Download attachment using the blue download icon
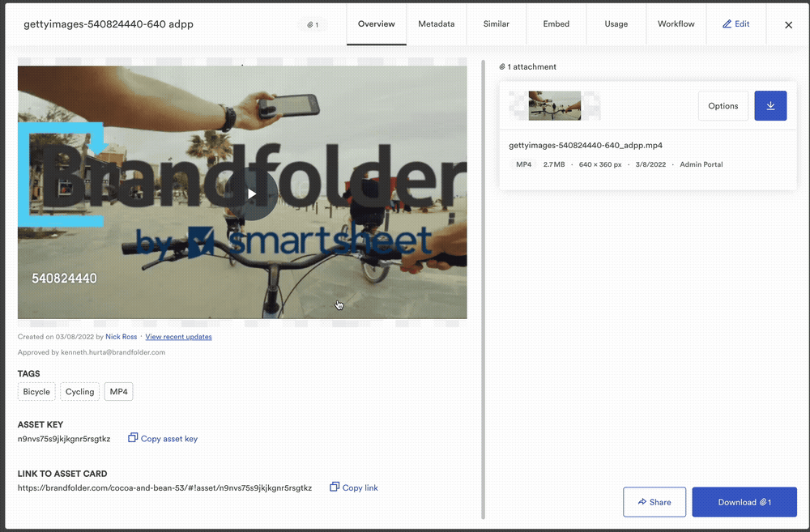Image resolution: width=810 pixels, height=532 pixels. tap(770, 105)
